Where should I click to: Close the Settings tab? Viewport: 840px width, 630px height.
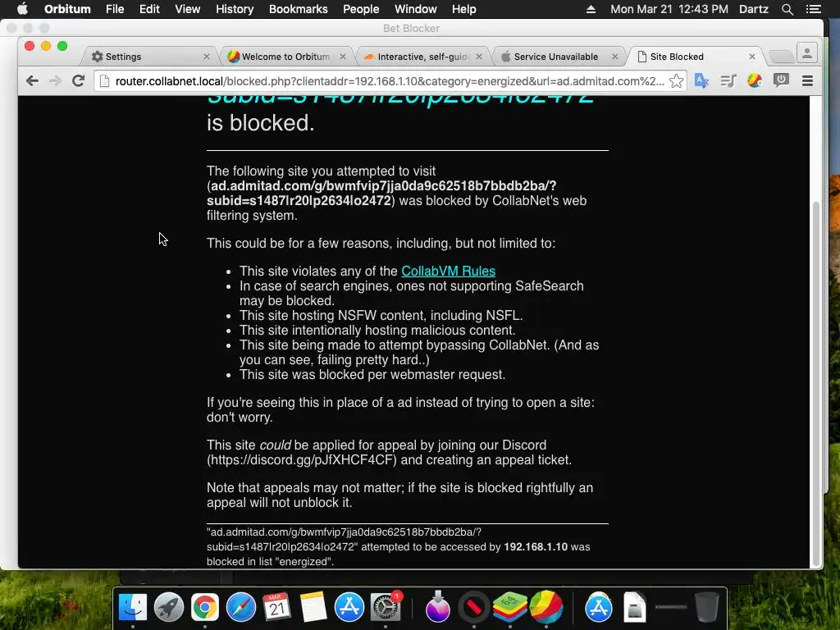[x=206, y=57]
